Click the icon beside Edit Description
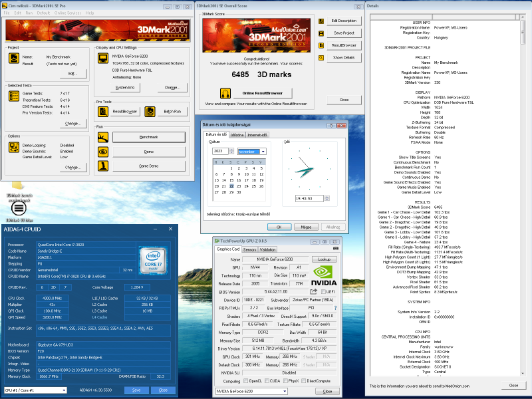 click(x=321, y=21)
